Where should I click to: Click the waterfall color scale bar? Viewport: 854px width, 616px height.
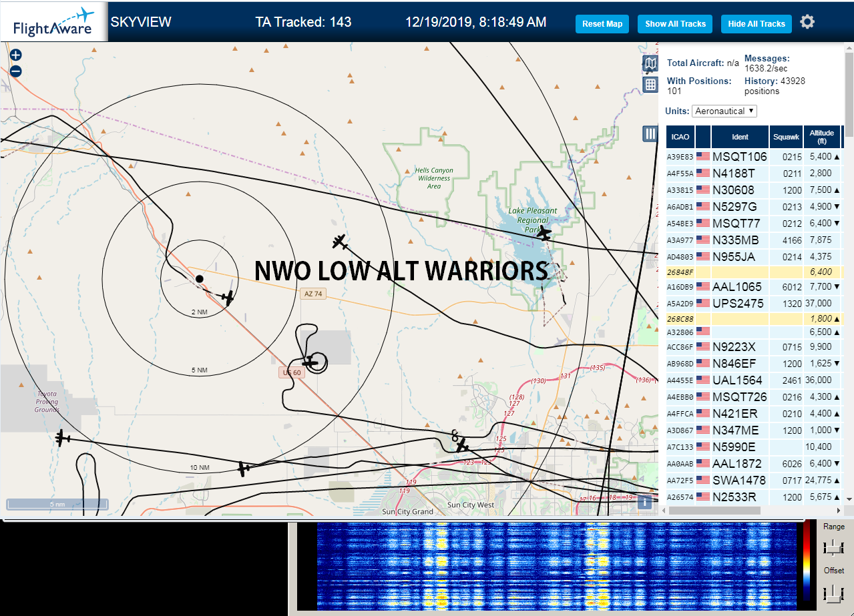807,559
